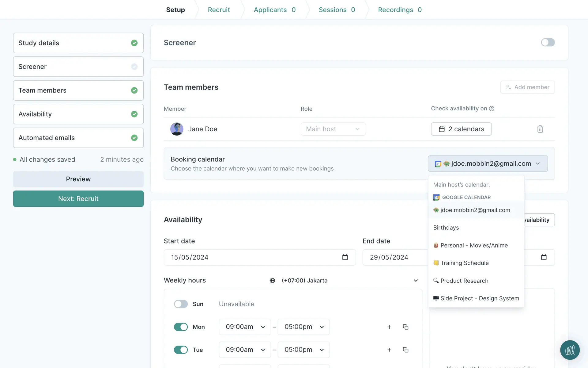Change Monday start time 09:00am dropdown

coord(245,327)
